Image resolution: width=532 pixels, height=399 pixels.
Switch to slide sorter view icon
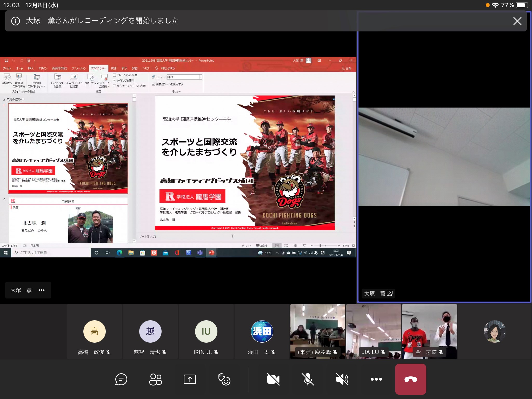[286, 246]
